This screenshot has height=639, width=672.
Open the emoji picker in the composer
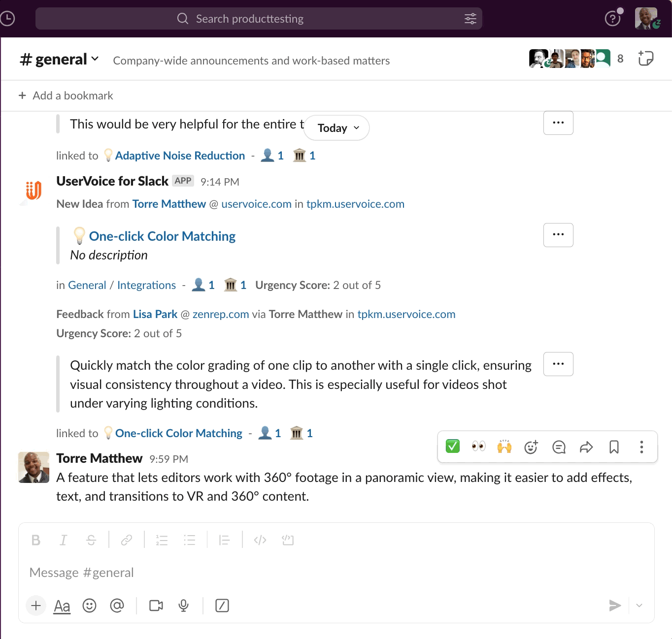click(90, 606)
